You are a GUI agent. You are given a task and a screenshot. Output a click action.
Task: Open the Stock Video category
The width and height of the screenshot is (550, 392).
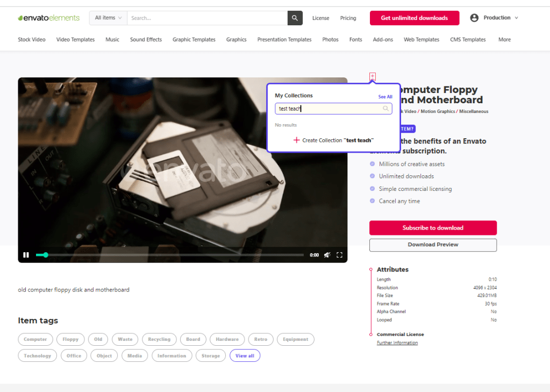(32, 40)
